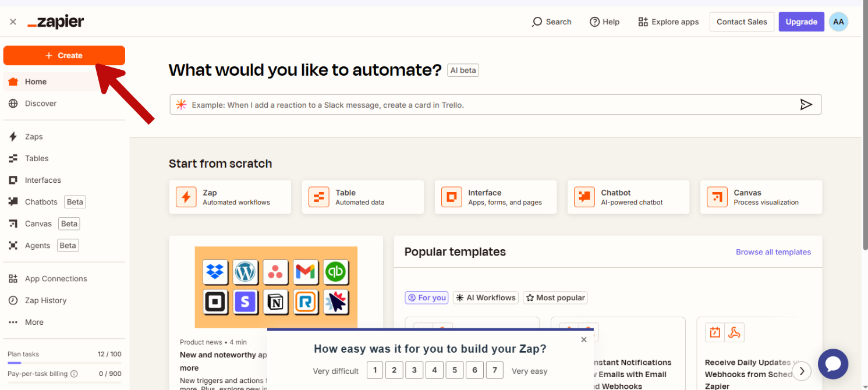Click the Plan tasks usage bar
The height and width of the screenshot is (390, 868).
[64, 363]
